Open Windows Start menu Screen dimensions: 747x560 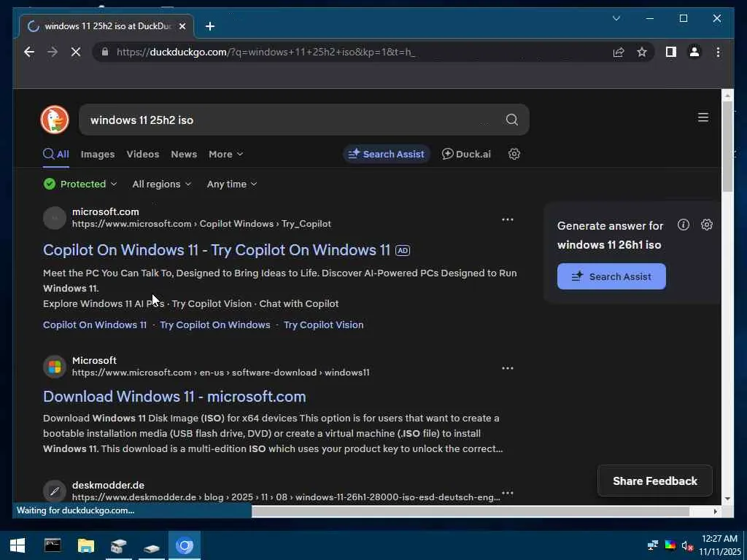18,545
